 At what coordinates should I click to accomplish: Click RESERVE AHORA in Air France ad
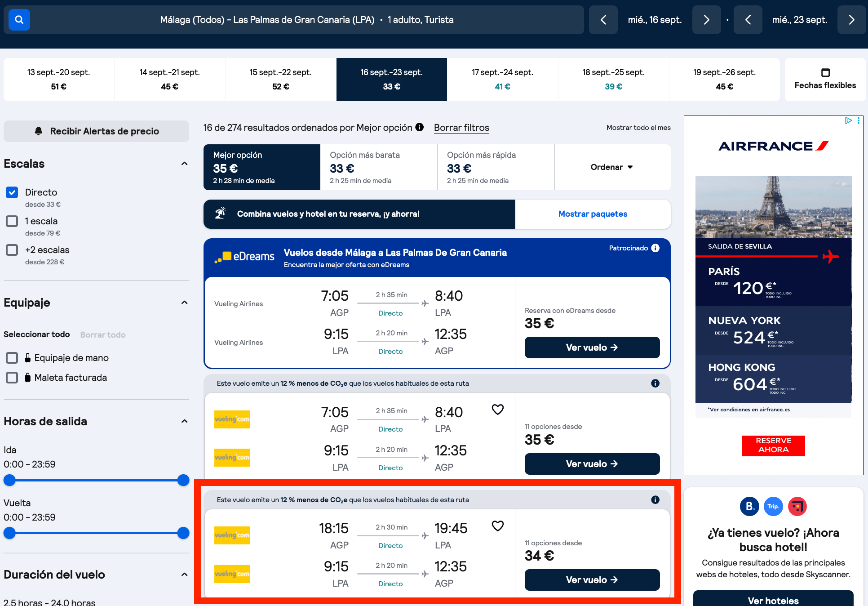[x=773, y=446]
